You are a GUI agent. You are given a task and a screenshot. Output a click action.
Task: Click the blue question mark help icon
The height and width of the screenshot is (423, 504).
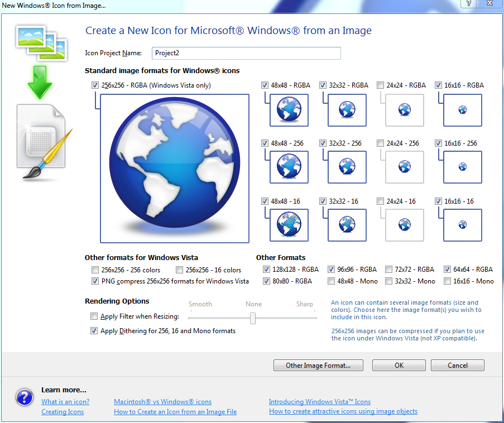(x=25, y=397)
